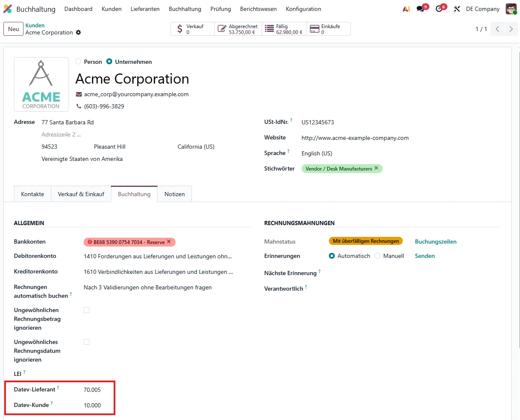Open the Konfiguration menu
This screenshot has height=420, width=520.
coord(303,9)
